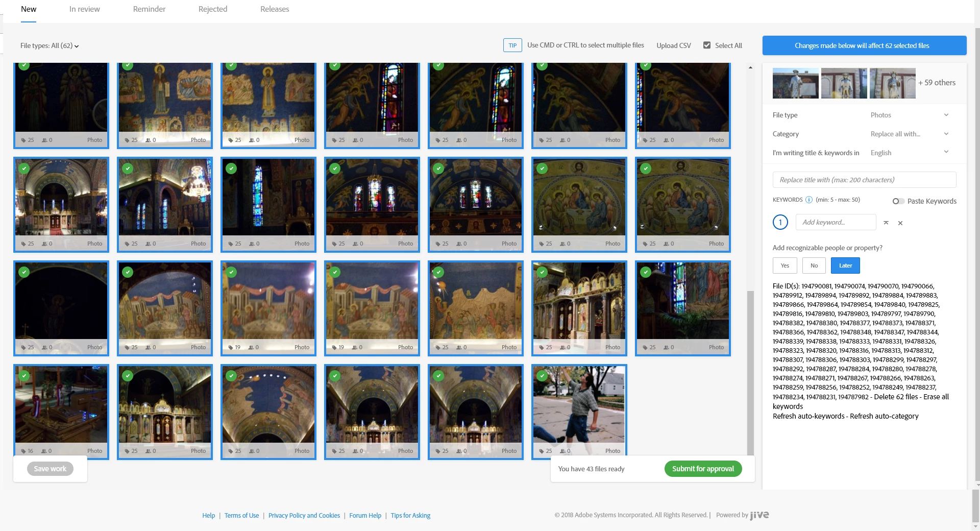Switch to the In review tab
The height and width of the screenshot is (531, 980).
coord(85,9)
